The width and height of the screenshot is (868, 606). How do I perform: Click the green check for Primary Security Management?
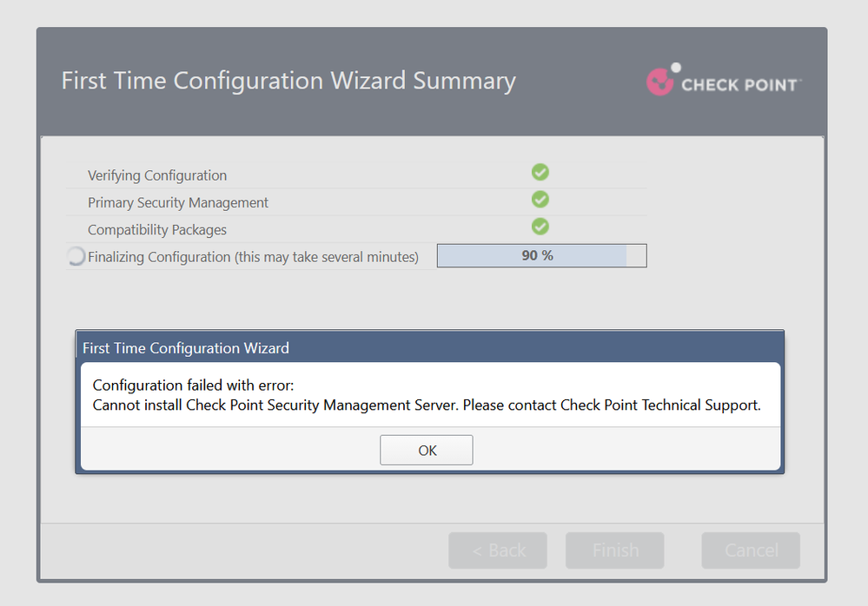coord(540,200)
